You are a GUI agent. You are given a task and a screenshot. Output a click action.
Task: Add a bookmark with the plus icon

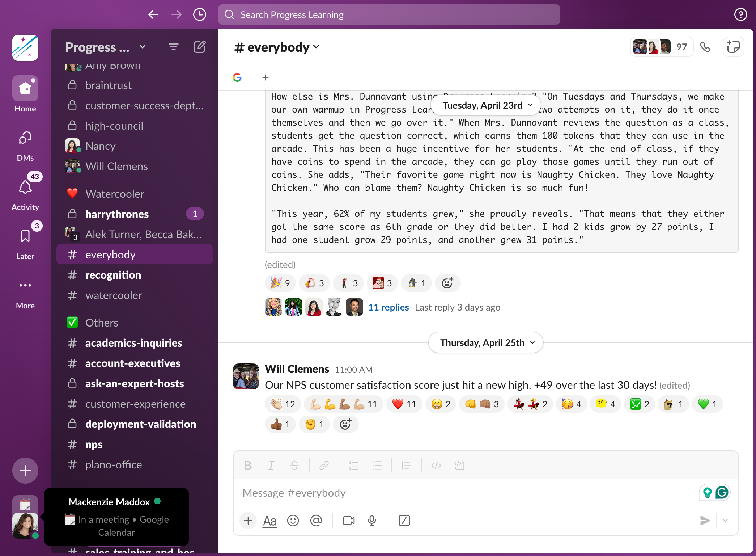pyautogui.click(x=266, y=77)
